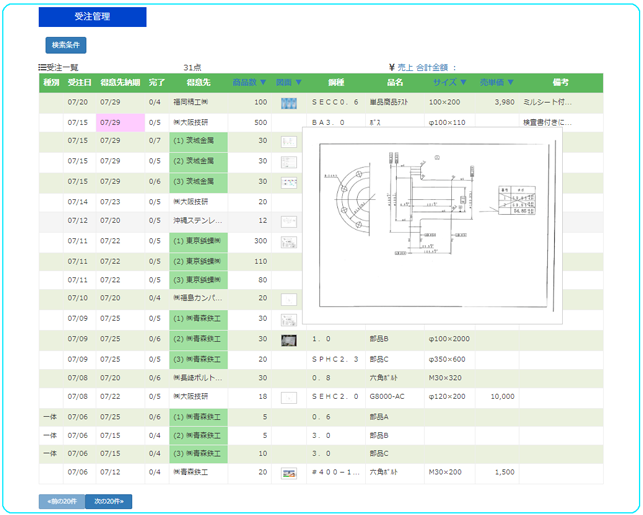Click 一体 type cell for (1) 青森鉄工

[51, 417]
